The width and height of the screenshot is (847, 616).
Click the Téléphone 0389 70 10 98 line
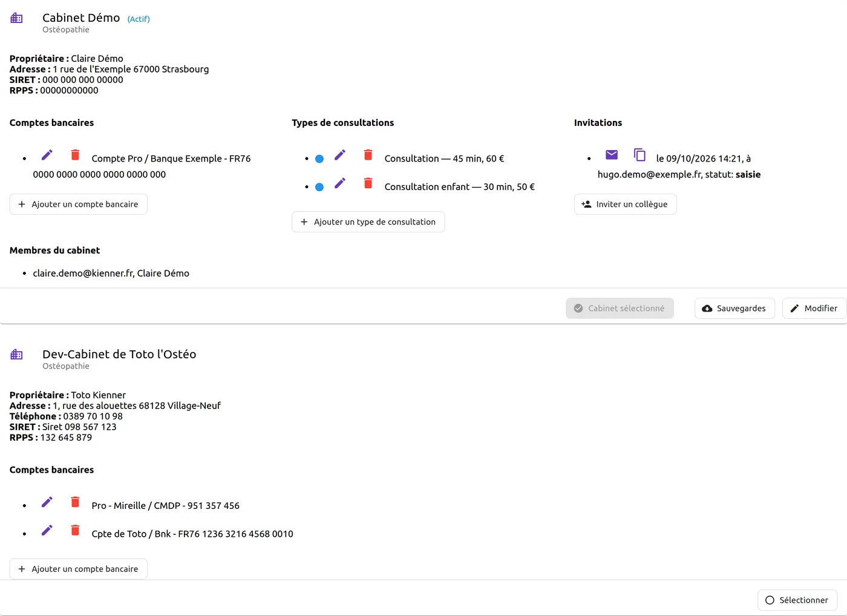tap(66, 416)
